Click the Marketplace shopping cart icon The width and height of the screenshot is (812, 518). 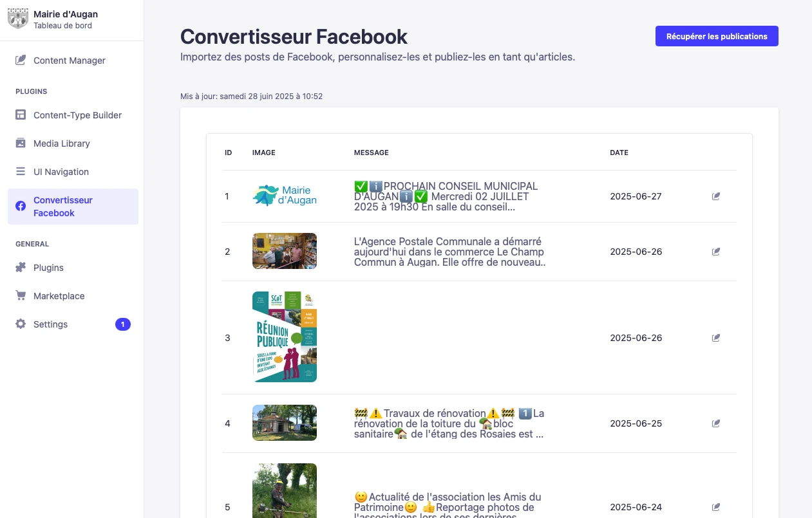(x=21, y=296)
